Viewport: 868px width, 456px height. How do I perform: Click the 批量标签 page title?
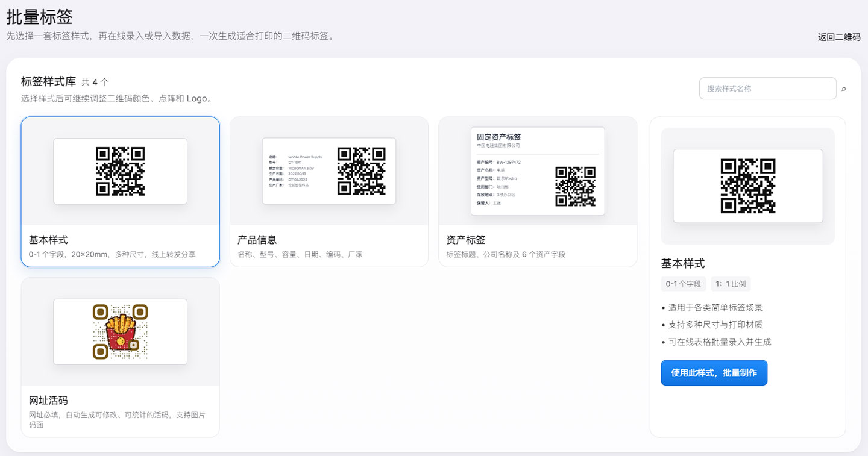[39, 16]
